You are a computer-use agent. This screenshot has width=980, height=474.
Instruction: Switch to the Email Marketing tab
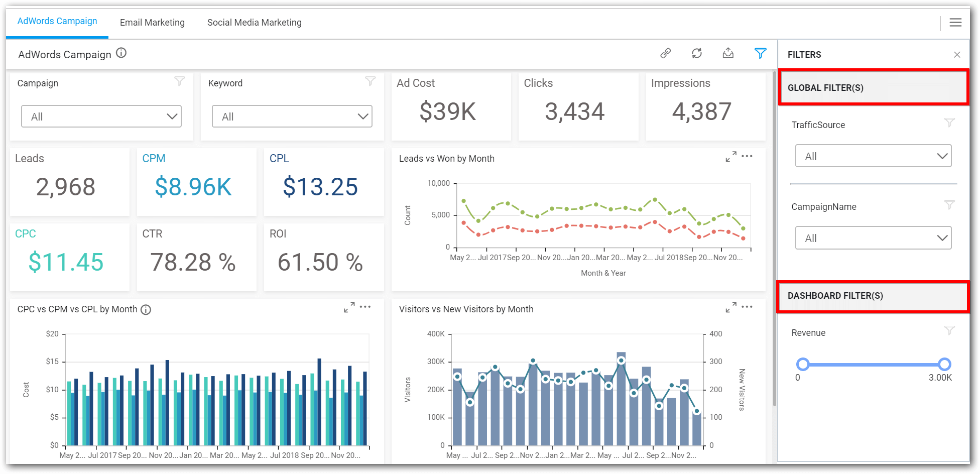[x=152, y=23]
